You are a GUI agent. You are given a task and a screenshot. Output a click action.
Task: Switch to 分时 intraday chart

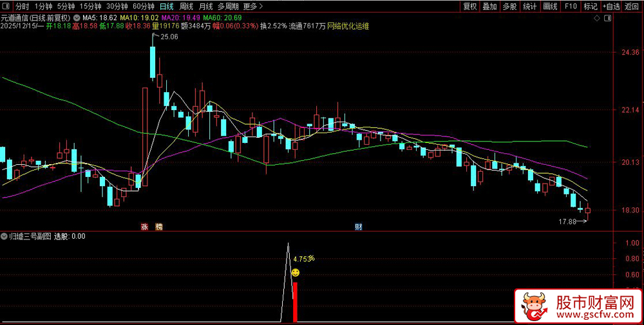pos(22,6)
